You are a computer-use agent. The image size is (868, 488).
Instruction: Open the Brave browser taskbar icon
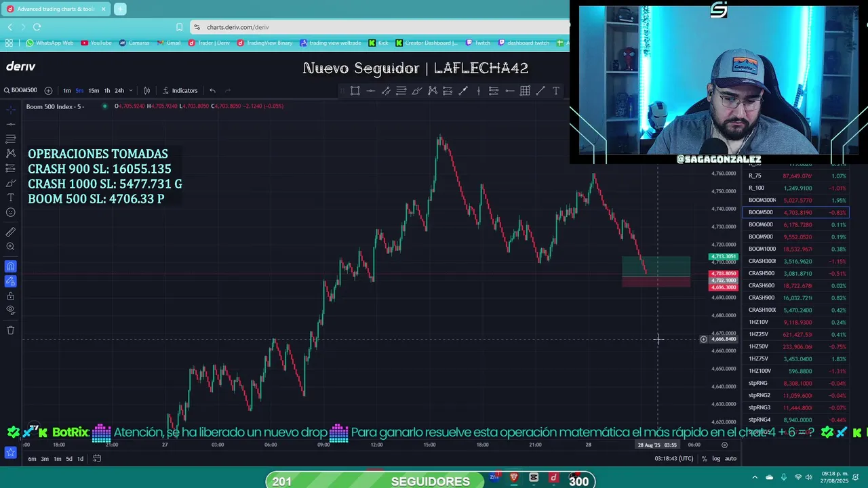514,478
